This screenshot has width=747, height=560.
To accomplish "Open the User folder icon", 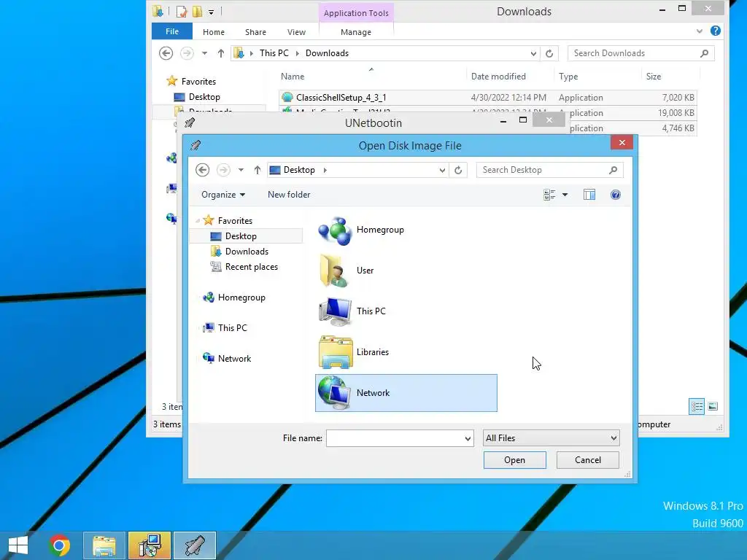I will [x=334, y=271].
